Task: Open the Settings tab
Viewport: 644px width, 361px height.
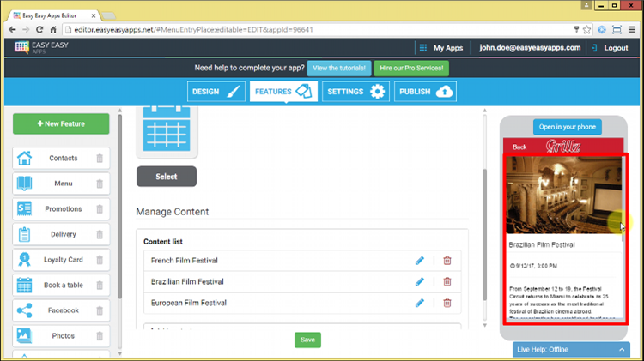Action: [x=355, y=92]
